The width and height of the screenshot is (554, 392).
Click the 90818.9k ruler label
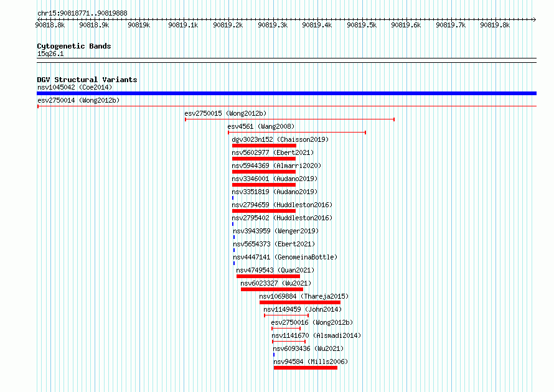(95, 25)
